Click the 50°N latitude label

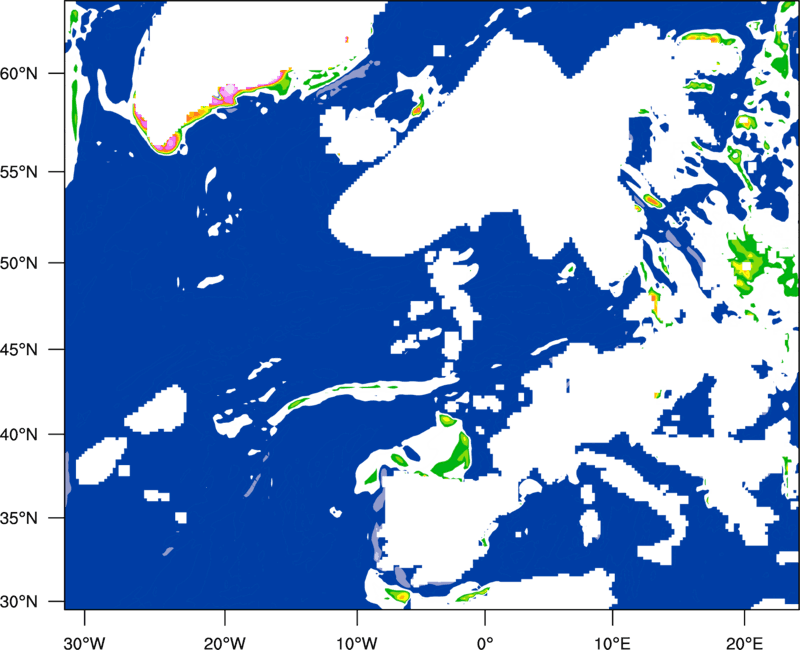19,264
